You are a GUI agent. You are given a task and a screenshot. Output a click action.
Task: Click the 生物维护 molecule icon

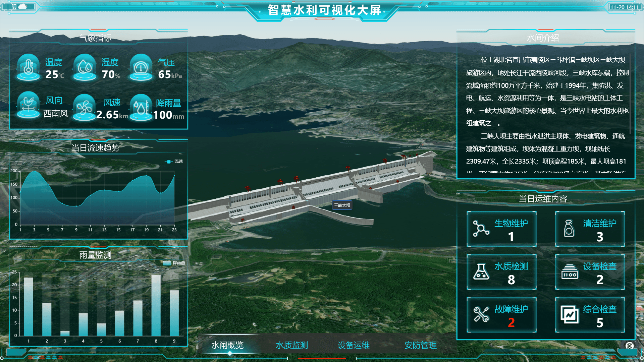click(x=481, y=229)
